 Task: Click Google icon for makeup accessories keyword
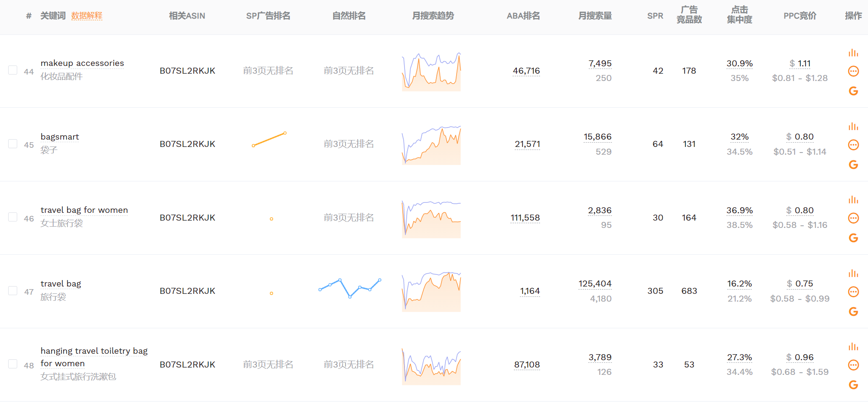click(x=853, y=91)
